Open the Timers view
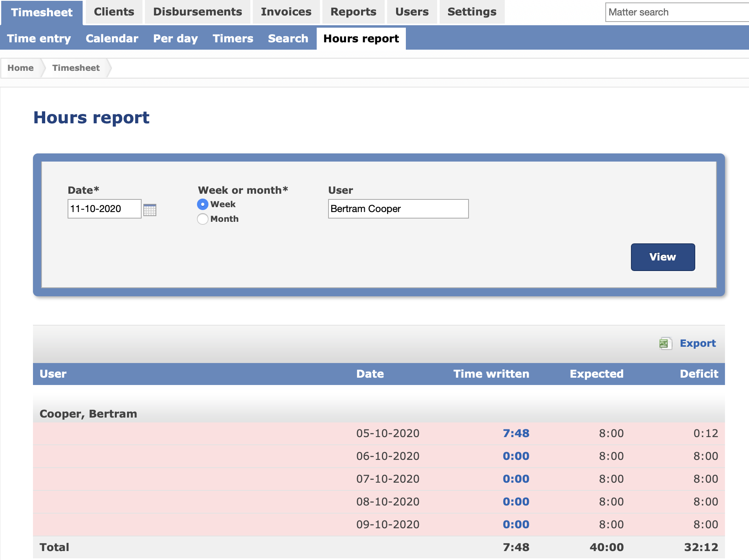The image size is (749, 560). pos(232,38)
